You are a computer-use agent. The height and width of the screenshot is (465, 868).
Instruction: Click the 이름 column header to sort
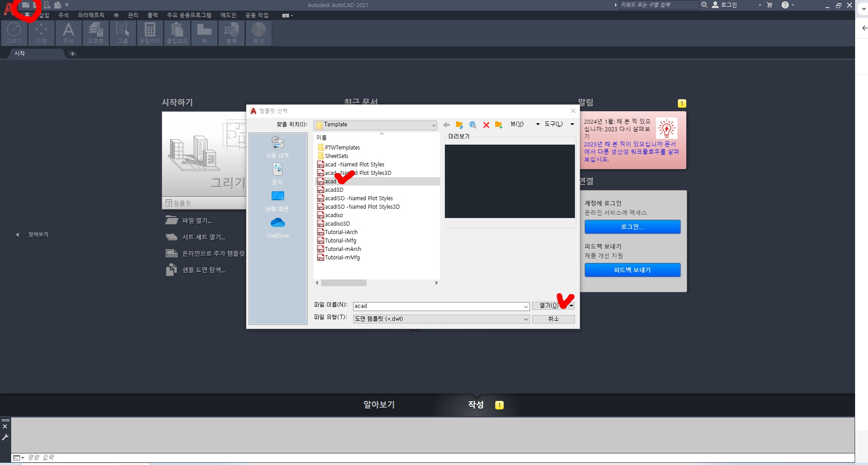pyautogui.click(x=322, y=137)
